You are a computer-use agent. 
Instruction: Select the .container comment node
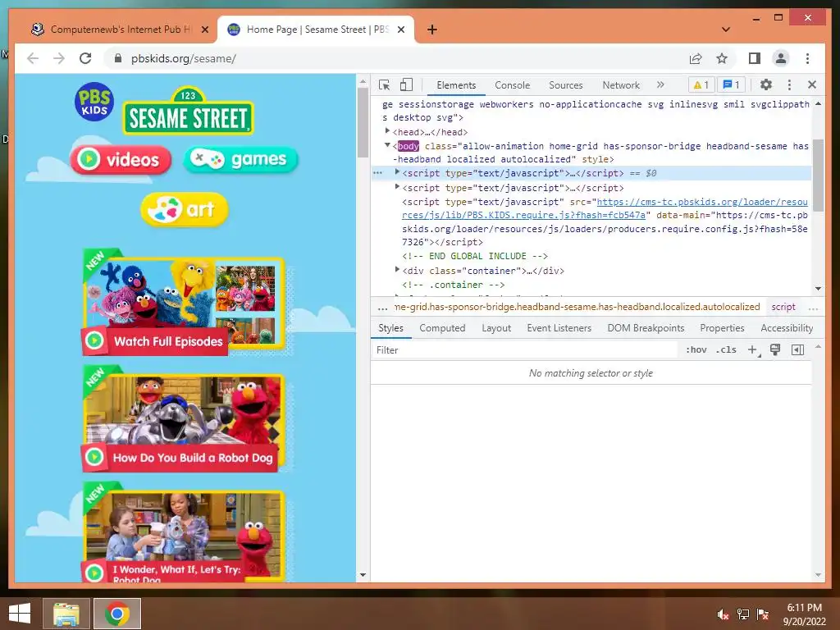coord(453,285)
